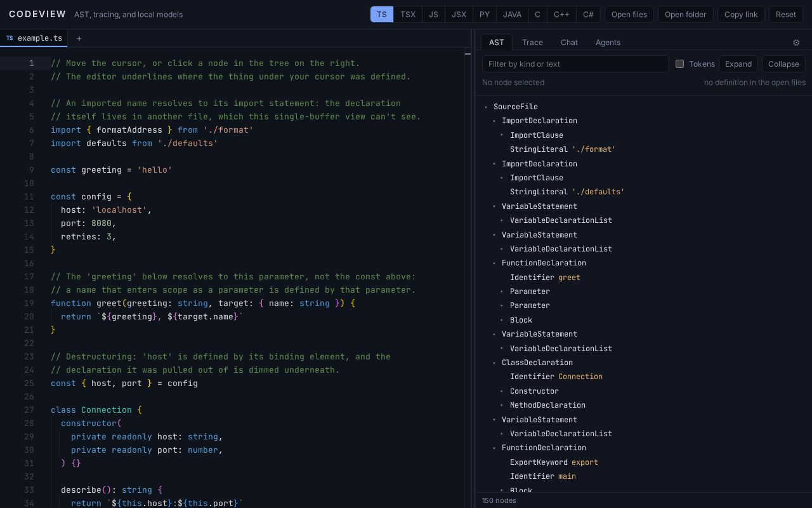Expand the MethodDeclaration node

502,405
